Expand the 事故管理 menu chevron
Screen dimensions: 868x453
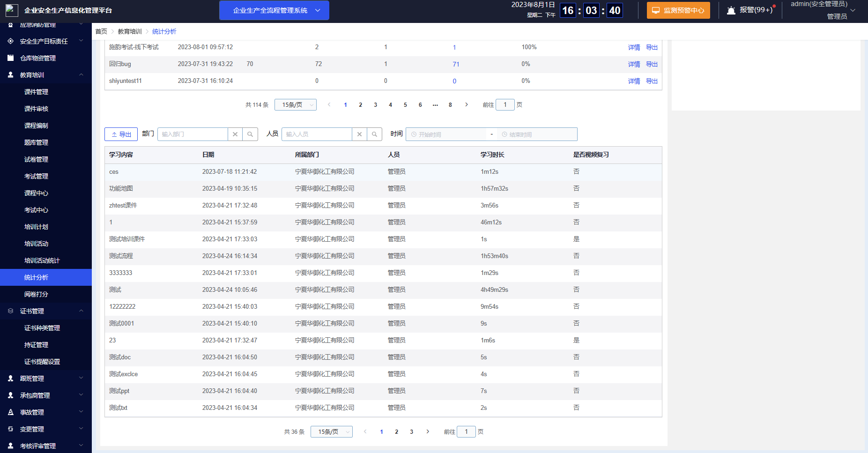pos(81,412)
